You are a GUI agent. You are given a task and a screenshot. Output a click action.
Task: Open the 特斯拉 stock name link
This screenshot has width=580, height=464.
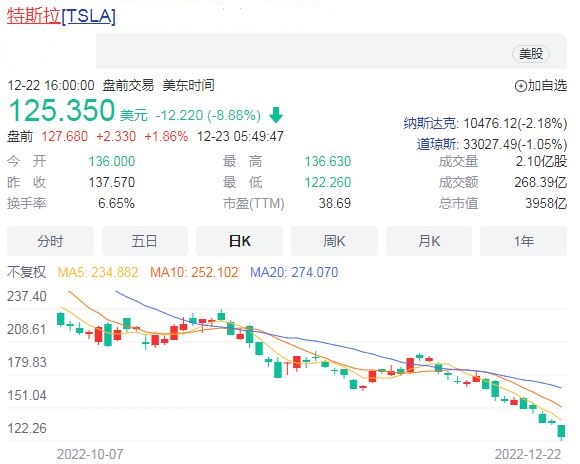34,16
